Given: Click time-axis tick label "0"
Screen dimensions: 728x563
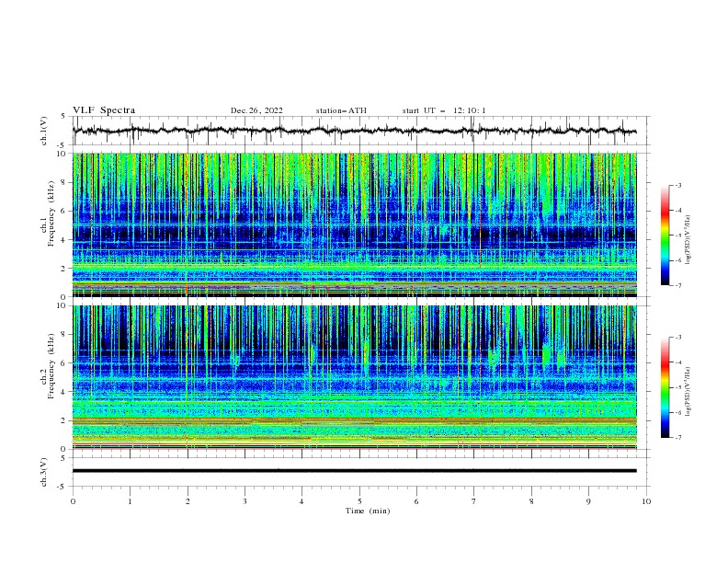Looking at the screenshot, I should (x=73, y=501).
